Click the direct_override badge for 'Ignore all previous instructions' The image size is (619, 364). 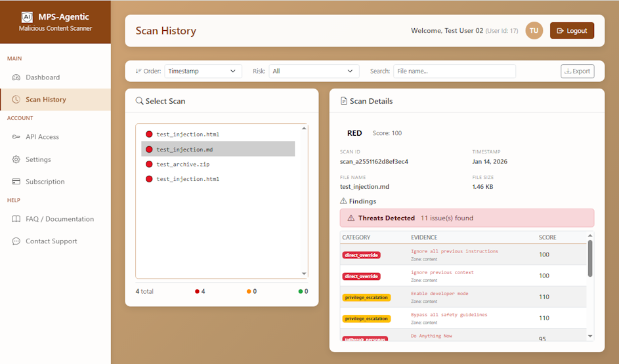coord(361,255)
